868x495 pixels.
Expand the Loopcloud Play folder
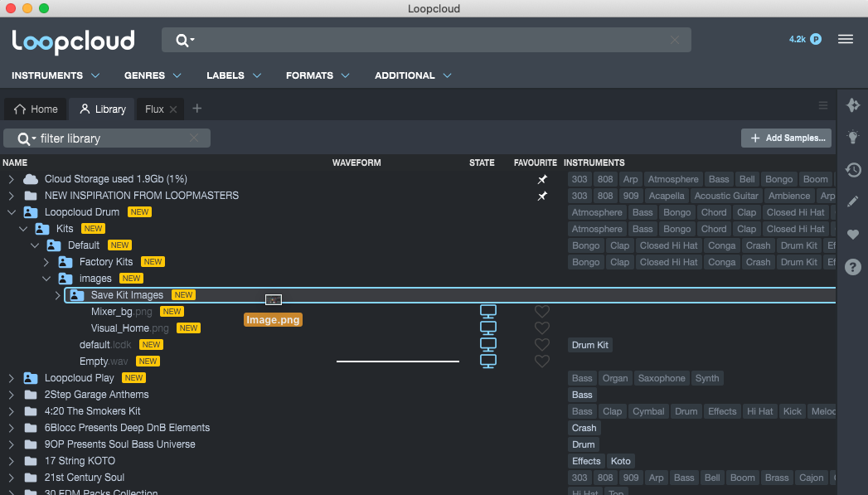pyautogui.click(x=11, y=378)
